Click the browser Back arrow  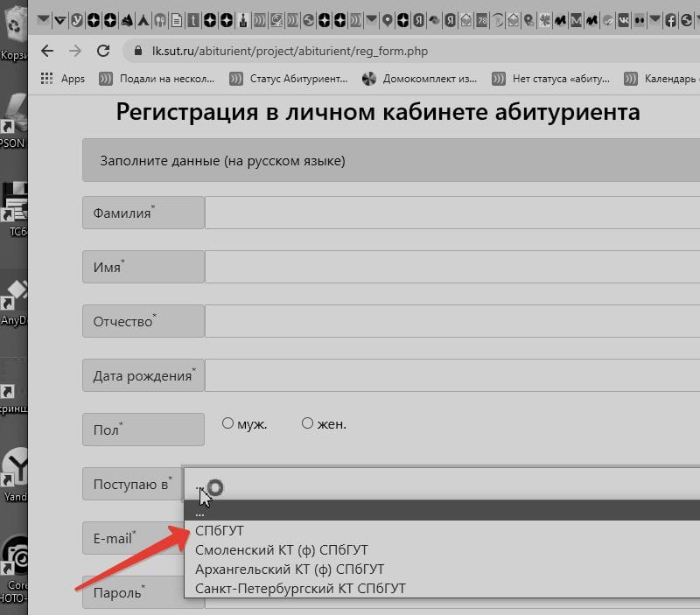tap(47, 51)
